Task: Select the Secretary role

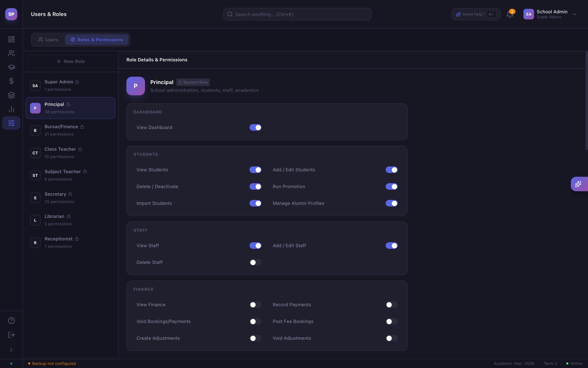Action: (70, 198)
